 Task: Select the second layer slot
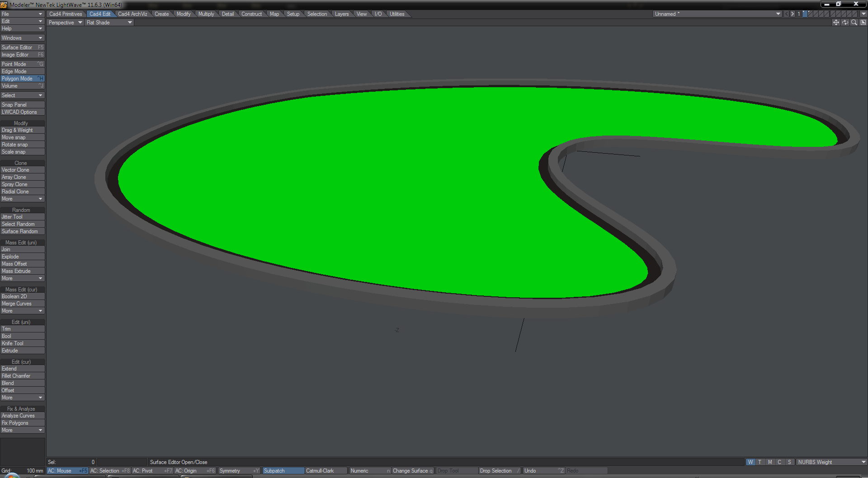point(811,14)
